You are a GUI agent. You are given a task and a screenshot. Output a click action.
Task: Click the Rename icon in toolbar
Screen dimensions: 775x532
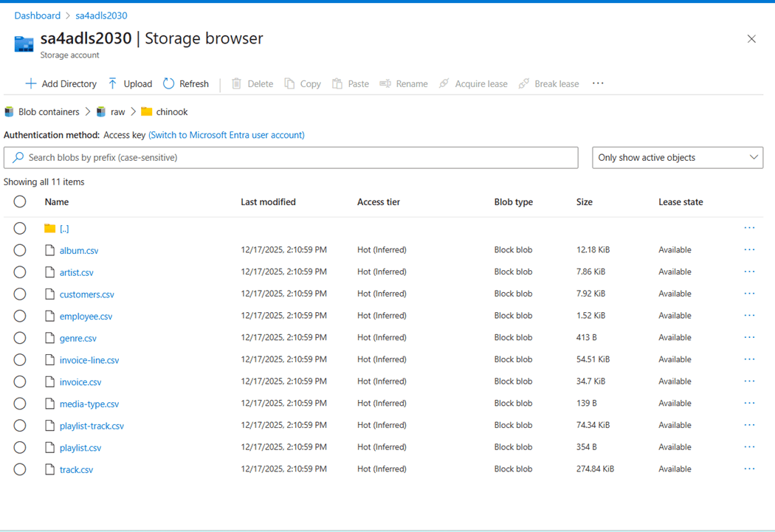point(385,84)
